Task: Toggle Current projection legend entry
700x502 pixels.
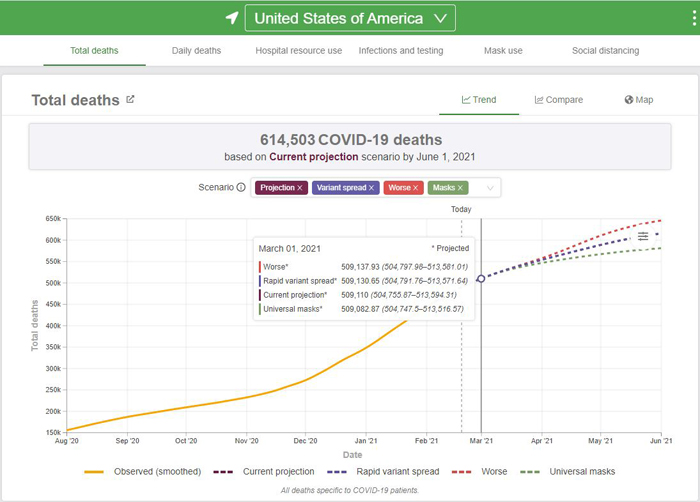Action: 264,472
